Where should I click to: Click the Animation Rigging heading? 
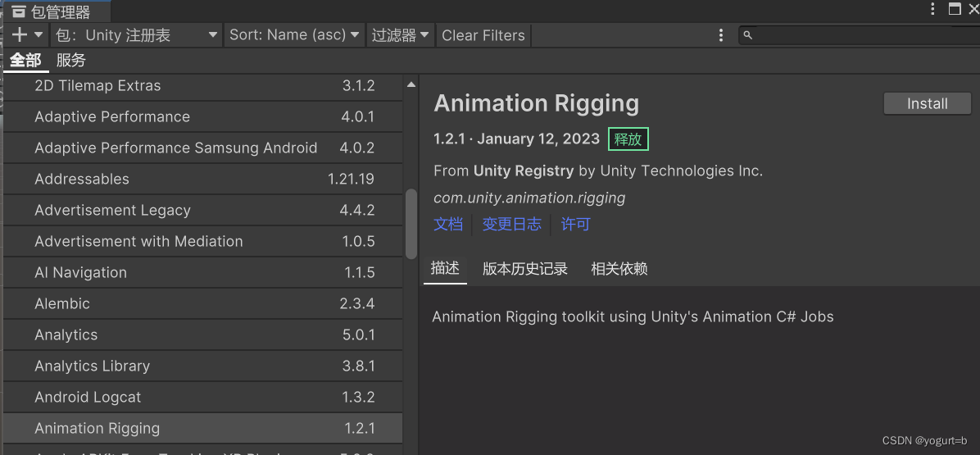click(536, 104)
